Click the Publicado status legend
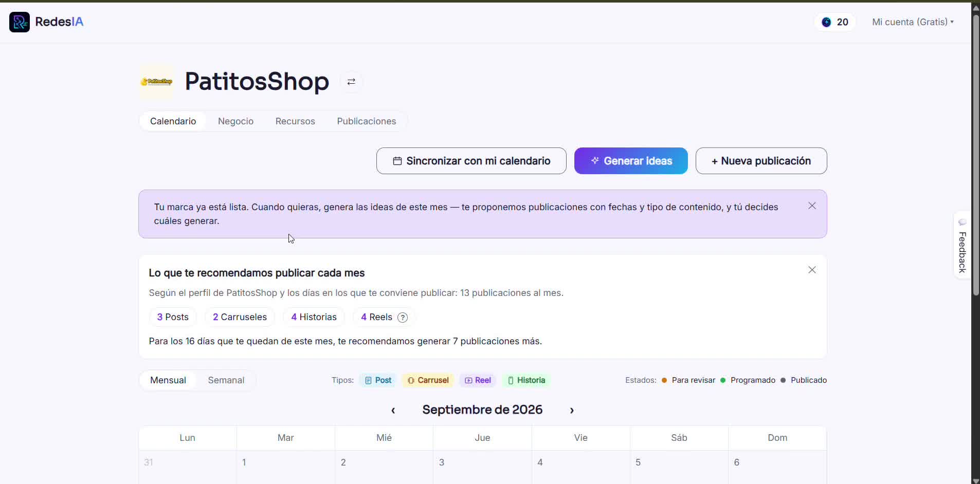The width and height of the screenshot is (980, 484). point(804,380)
